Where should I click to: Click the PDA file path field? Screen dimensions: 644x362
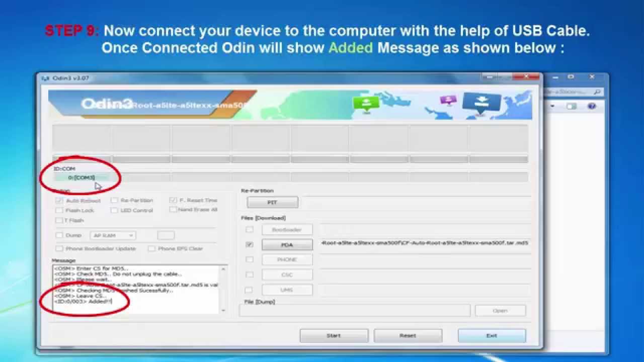(425, 243)
